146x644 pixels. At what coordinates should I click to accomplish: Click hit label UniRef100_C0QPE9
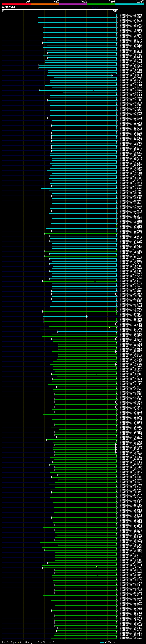131,628
